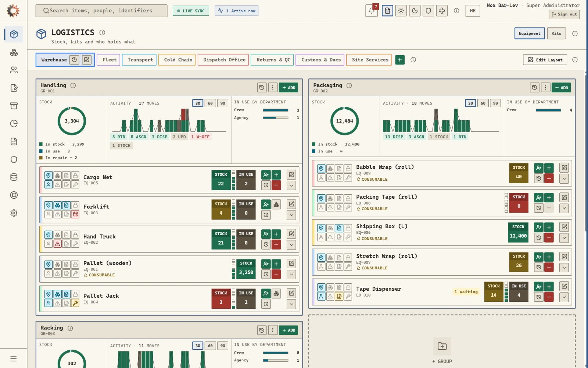588x368 pixels.
Task: Open the notifications bell with 7 alerts
Action: 372,11
